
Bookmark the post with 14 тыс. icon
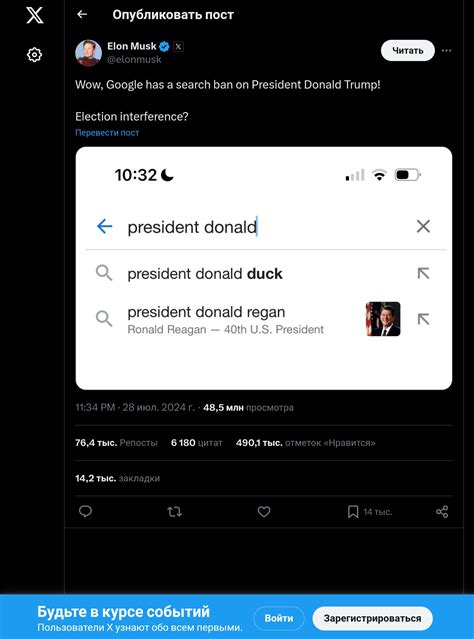pos(353,512)
